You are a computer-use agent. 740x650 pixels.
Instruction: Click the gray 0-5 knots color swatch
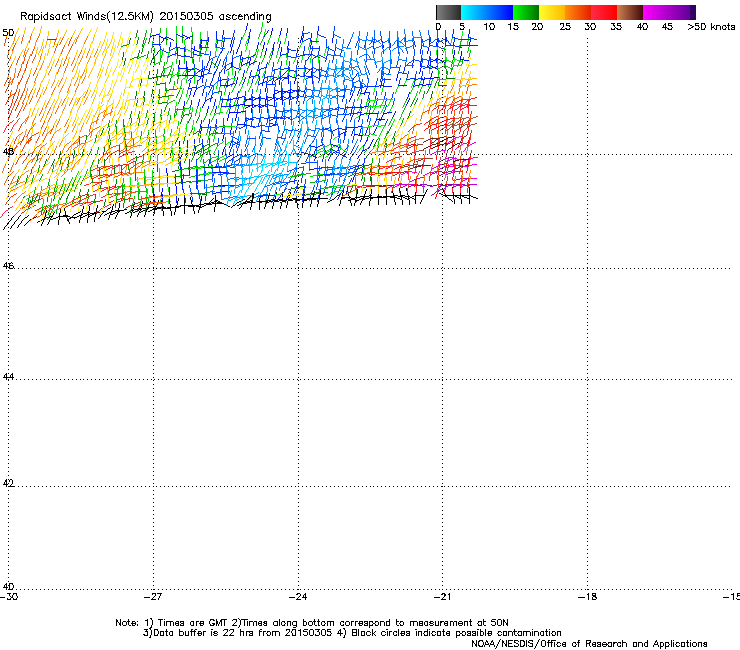pos(448,12)
